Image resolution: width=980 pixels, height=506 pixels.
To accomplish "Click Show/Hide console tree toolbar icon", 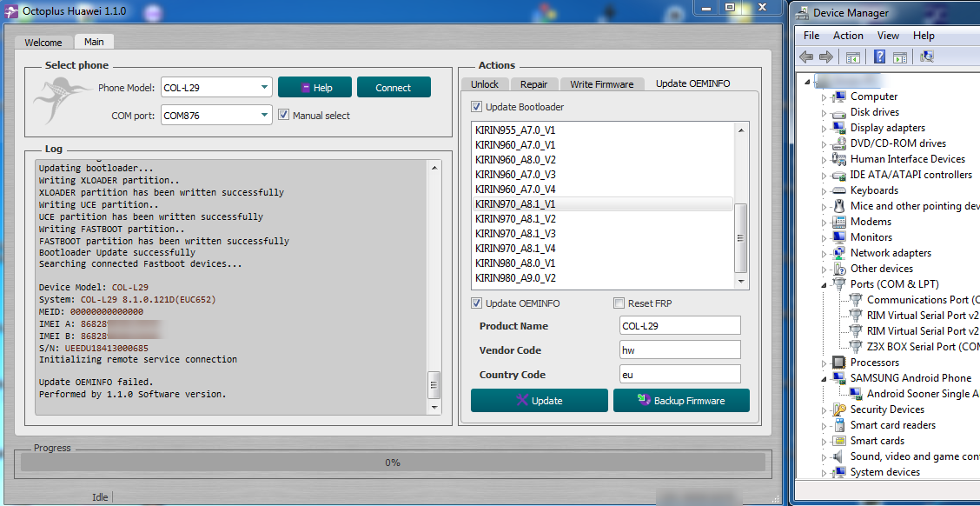I will (852, 57).
